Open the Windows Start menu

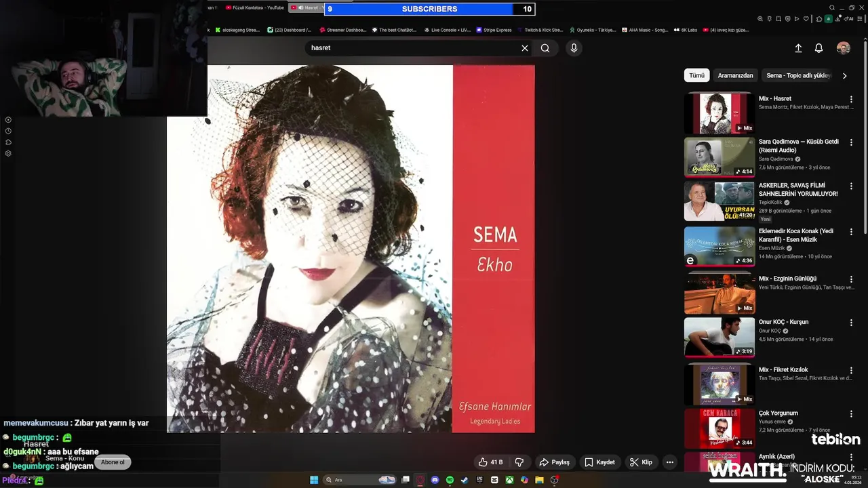[x=314, y=480]
